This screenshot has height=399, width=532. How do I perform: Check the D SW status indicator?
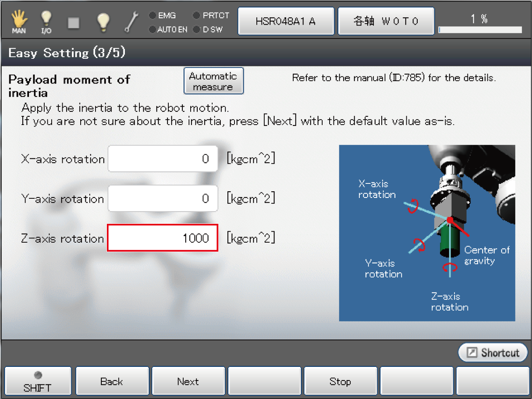pyautogui.click(x=208, y=29)
